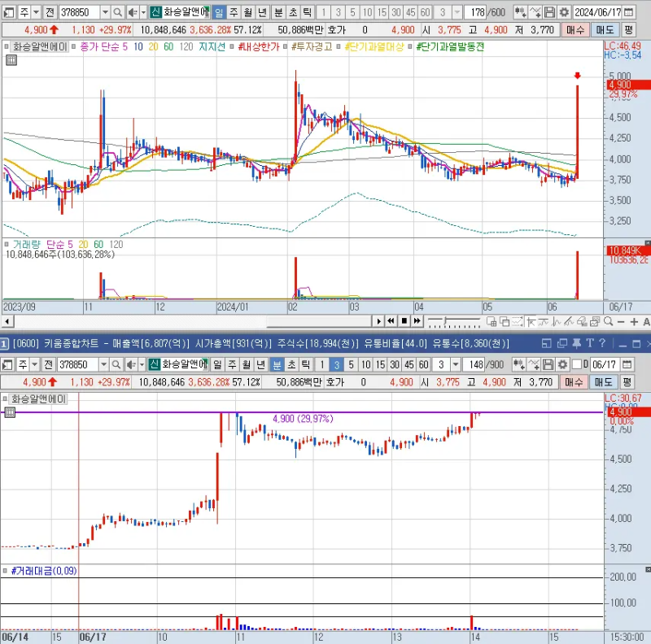The width and height of the screenshot is (651, 644).
Task: Click the T font icon in the title bar
Action: 590,343
